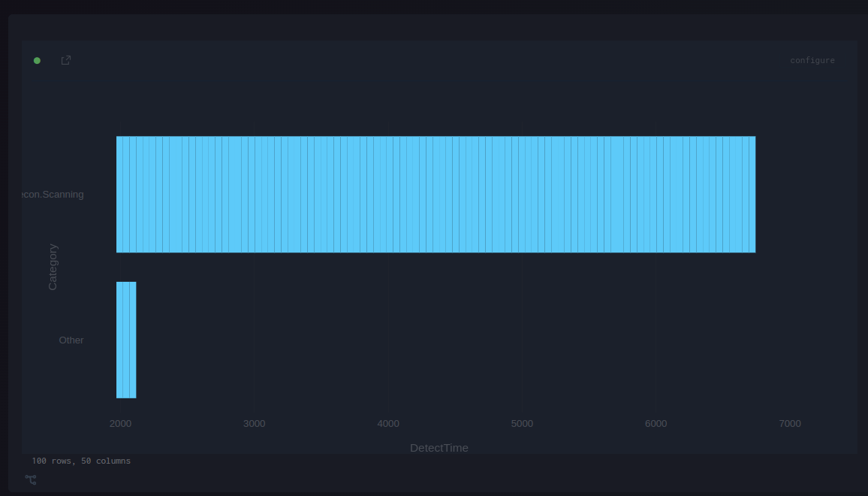Click the 'econ.Scanning' category label
The height and width of the screenshot is (496, 868).
tap(53, 195)
